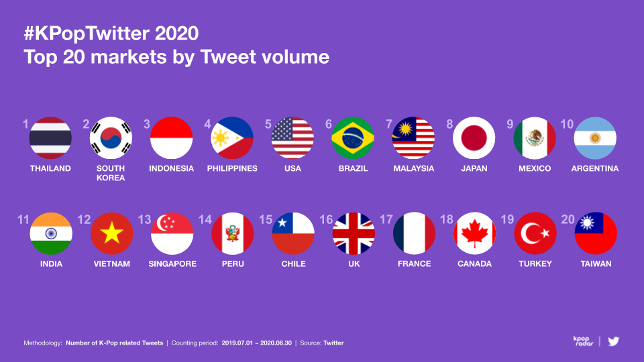The height and width of the screenshot is (362, 644).
Task: Click the Malaysia flag icon
Action: coord(414,138)
